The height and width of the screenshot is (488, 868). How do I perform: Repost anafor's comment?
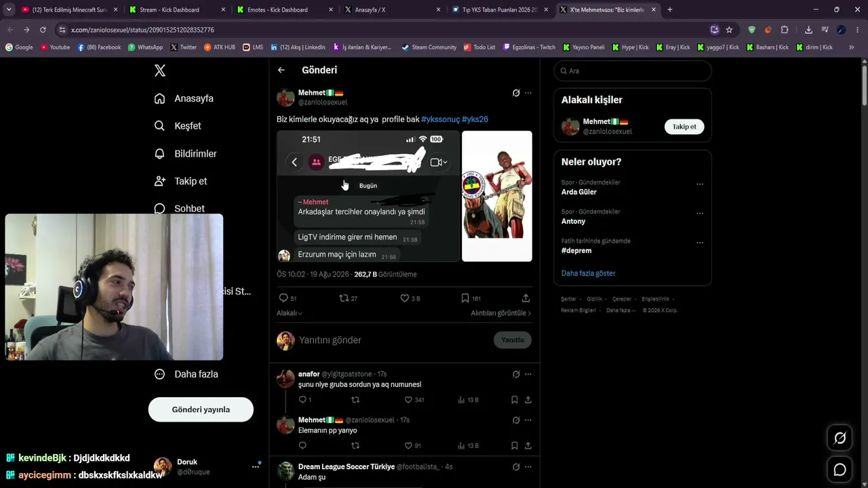pos(355,400)
